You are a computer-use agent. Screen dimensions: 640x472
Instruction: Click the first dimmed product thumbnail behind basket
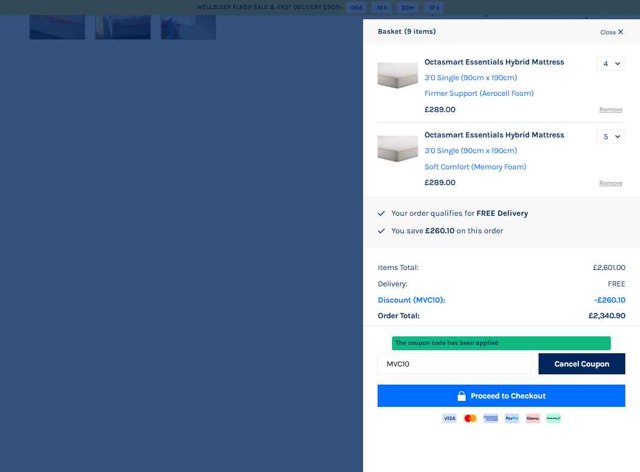point(57,27)
